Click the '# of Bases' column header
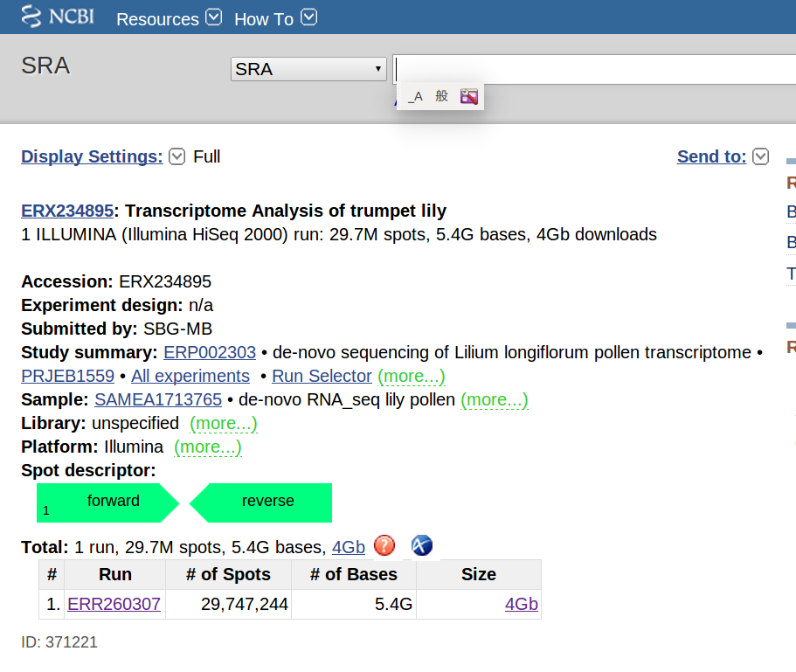796x672 pixels. click(x=354, y=574)
